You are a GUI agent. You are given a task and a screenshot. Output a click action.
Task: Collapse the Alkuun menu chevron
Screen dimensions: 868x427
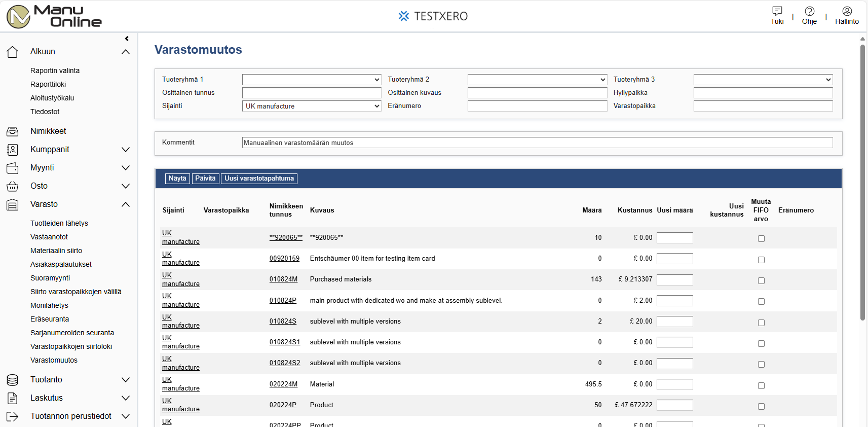pyautogui.click(x=126, y=52)
